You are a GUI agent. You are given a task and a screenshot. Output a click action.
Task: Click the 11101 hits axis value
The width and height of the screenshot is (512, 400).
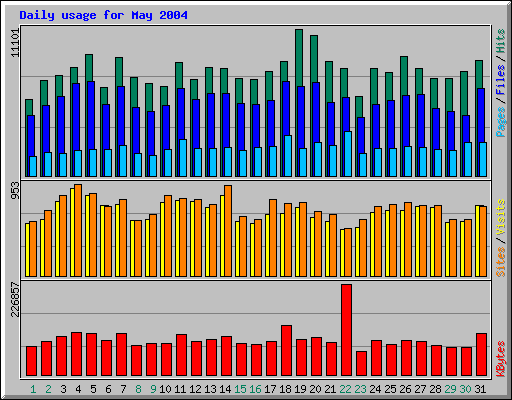tap(15, 43)
